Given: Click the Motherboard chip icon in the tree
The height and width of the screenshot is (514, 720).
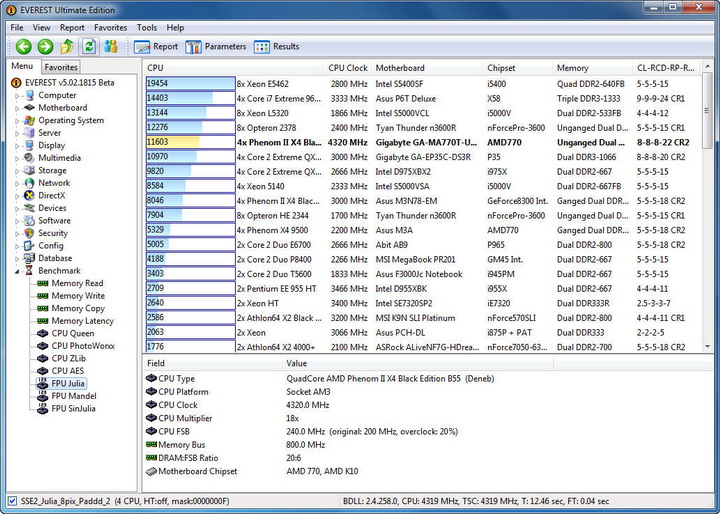Looking at the screenshot, I should 30,107.
